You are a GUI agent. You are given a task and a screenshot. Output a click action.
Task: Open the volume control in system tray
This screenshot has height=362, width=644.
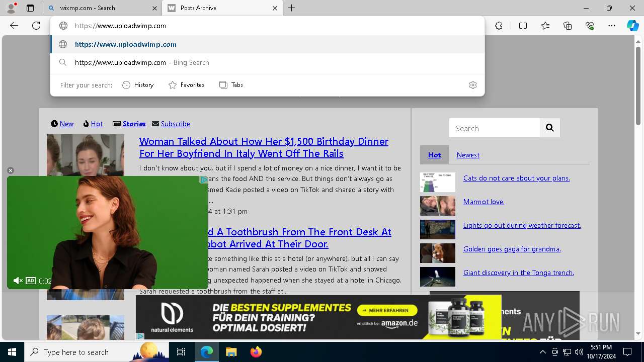coord(579,352)
